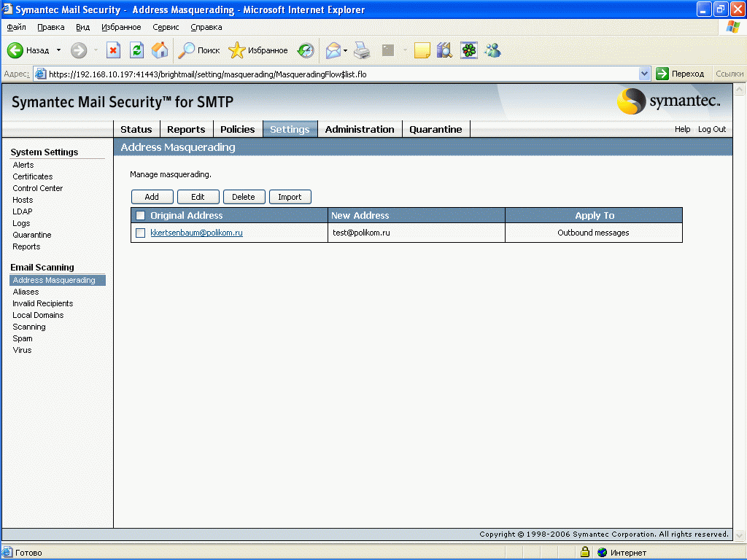This screenshot has width=747, height=560.
Task: Click the IE icon in title bar
Action: coord(7,9)
